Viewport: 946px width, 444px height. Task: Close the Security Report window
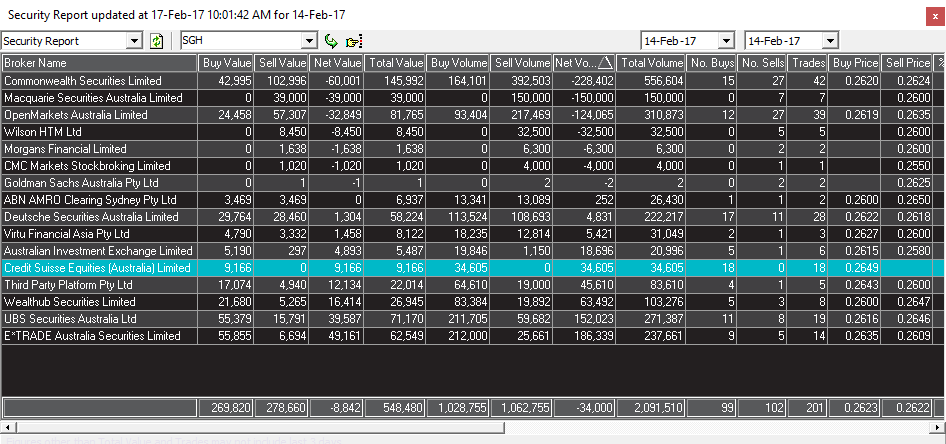(935, 17)
